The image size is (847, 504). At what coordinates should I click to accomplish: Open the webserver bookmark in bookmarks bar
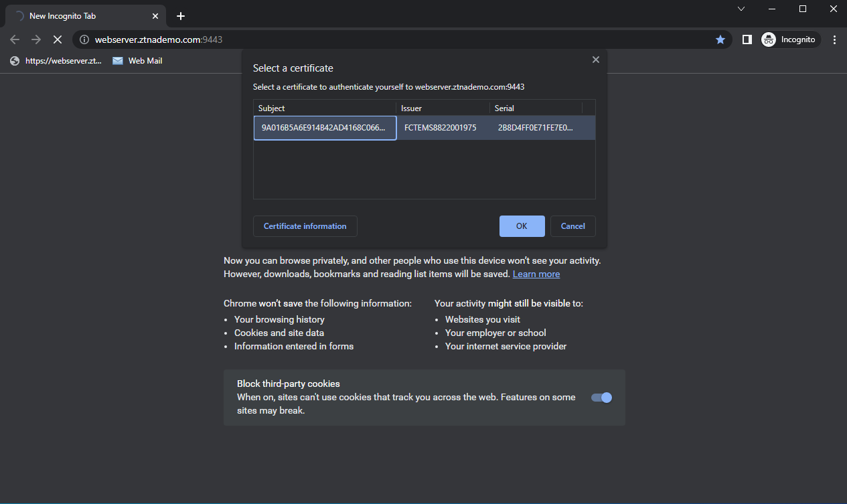[x=56, y=61]
